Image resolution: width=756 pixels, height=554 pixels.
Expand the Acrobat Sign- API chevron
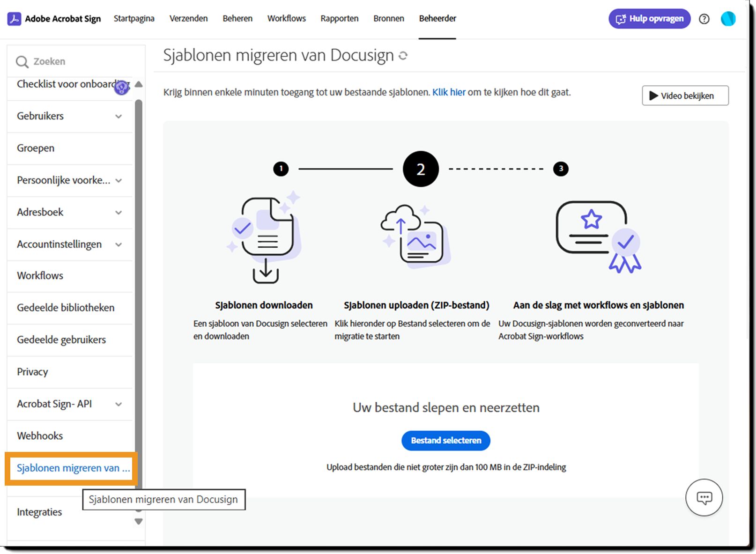(119, 404)
